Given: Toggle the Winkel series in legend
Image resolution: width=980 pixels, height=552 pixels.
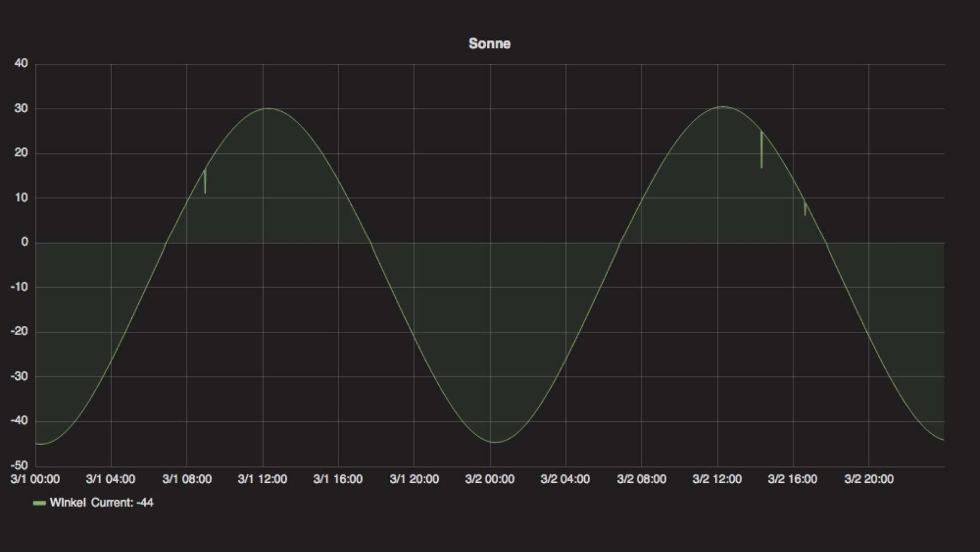Looking at the screenshot, I should 68,502.
